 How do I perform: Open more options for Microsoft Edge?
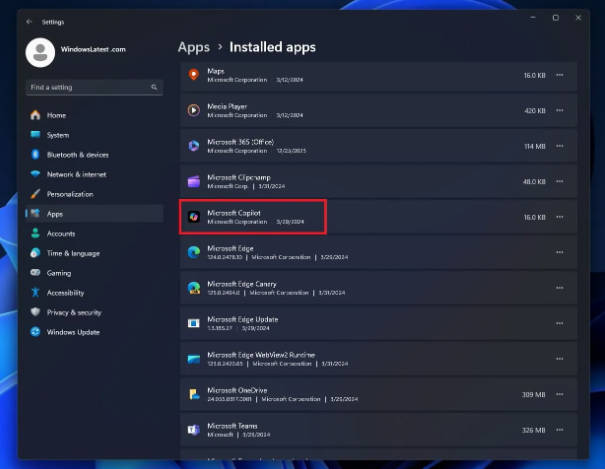coord(559,252)
